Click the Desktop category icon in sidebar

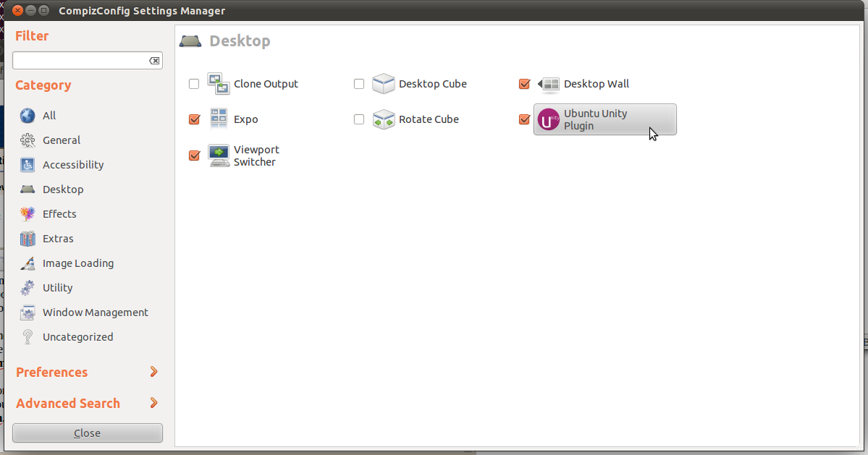pos(27,190)
